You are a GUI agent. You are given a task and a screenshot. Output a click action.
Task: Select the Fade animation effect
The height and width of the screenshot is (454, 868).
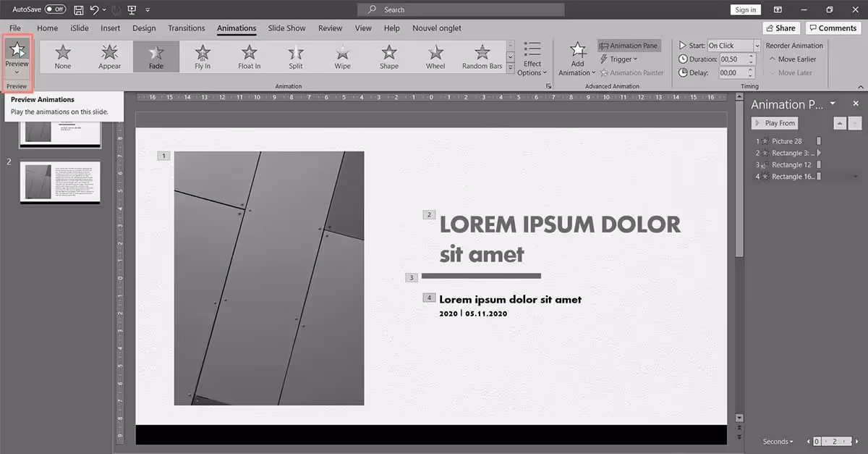tap(156, 56)
